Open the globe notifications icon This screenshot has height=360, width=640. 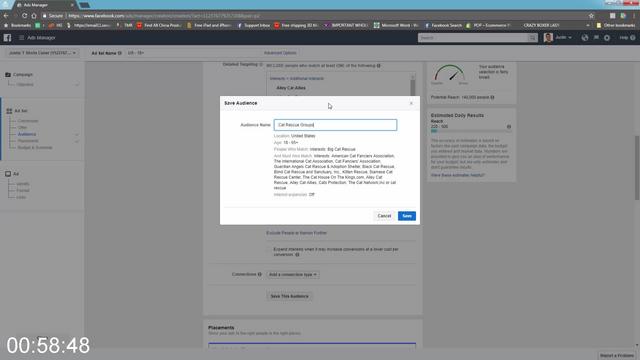[585, 38]
